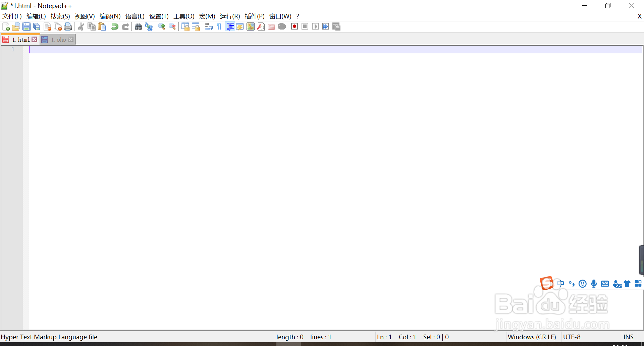
Task: Click Hyper Text Markup Language file status text
Action: (x=49, y=337)
